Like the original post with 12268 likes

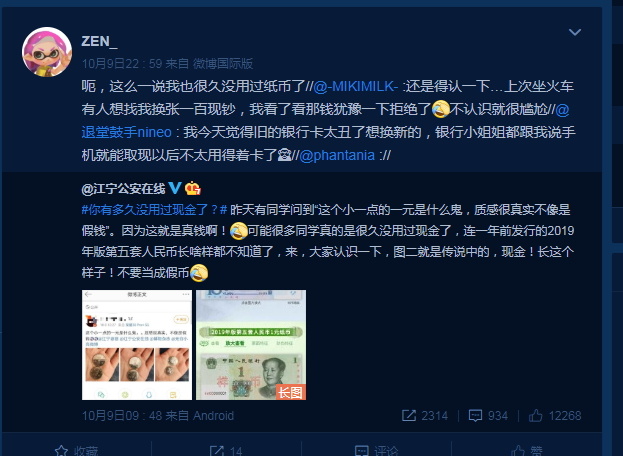(x=555, y=415)
